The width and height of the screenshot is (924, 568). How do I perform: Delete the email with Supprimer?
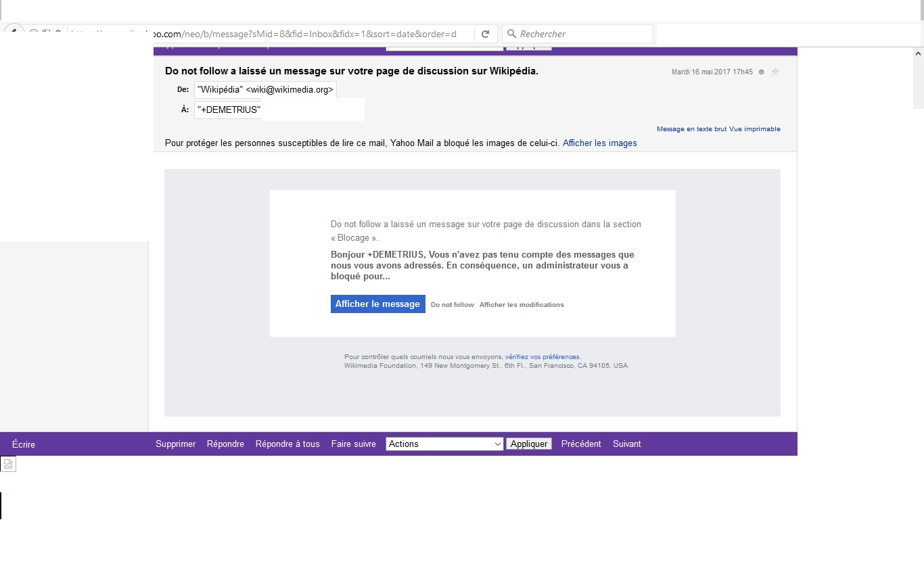pyautogui.click(x=175, y=444)
